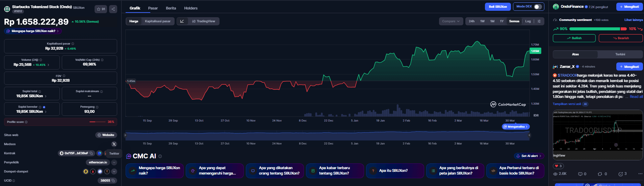The image size is (644, 186).
Task: Select Kapitalisasi pasar chart mode
Action: point(158,21)
